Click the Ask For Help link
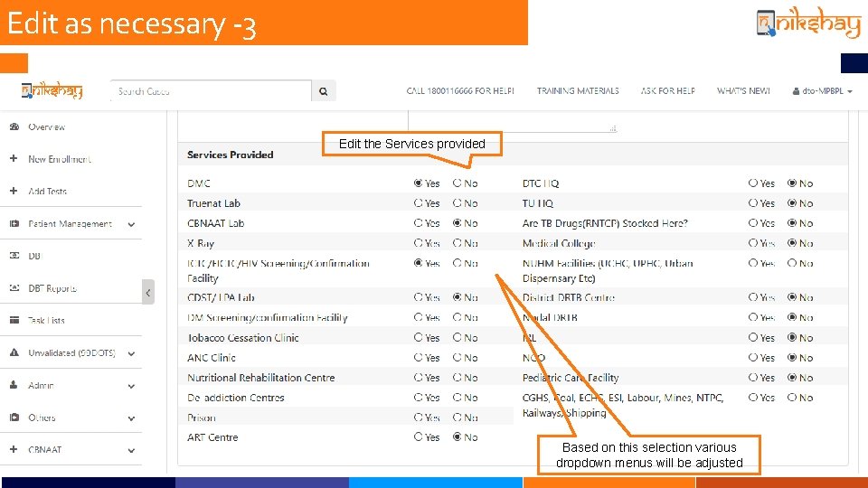 click(x=668, y=90)
